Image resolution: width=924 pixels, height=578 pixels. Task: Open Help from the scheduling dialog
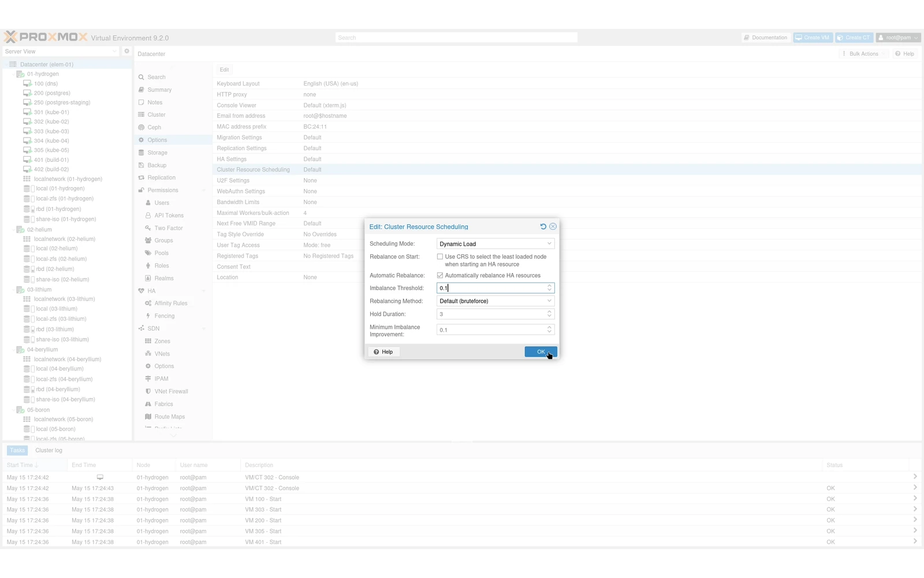point(383,352)
